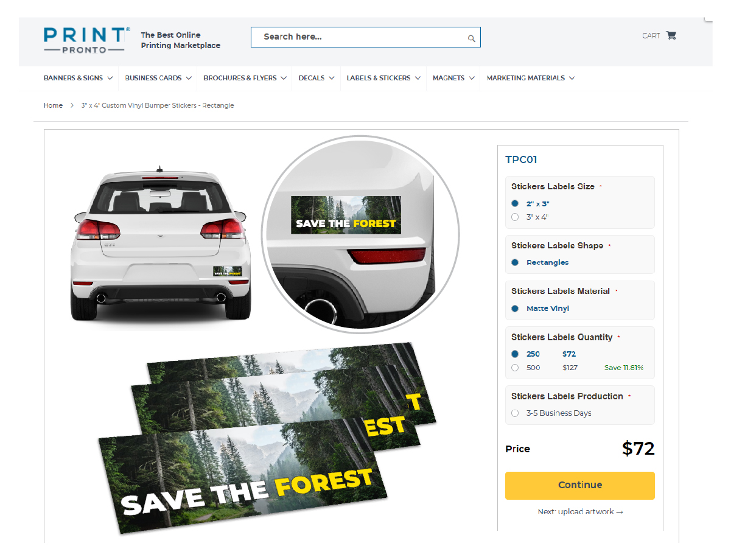
Task: Open the shopping cart icon
Action: coord(671,35)
